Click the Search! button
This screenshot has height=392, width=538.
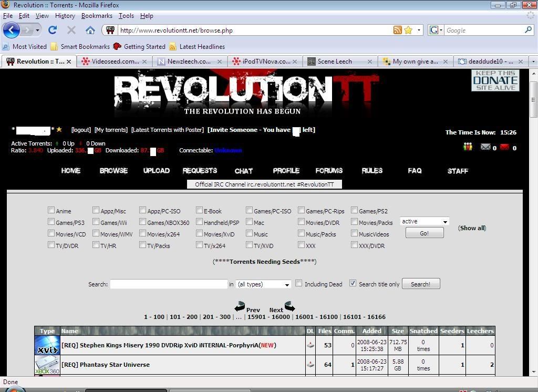coord(421,284)
